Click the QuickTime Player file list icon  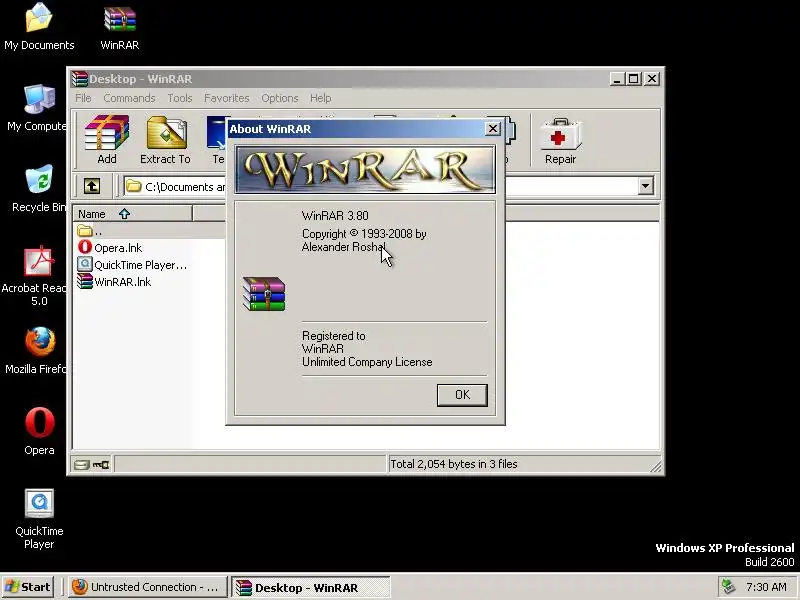coord(85,264)
